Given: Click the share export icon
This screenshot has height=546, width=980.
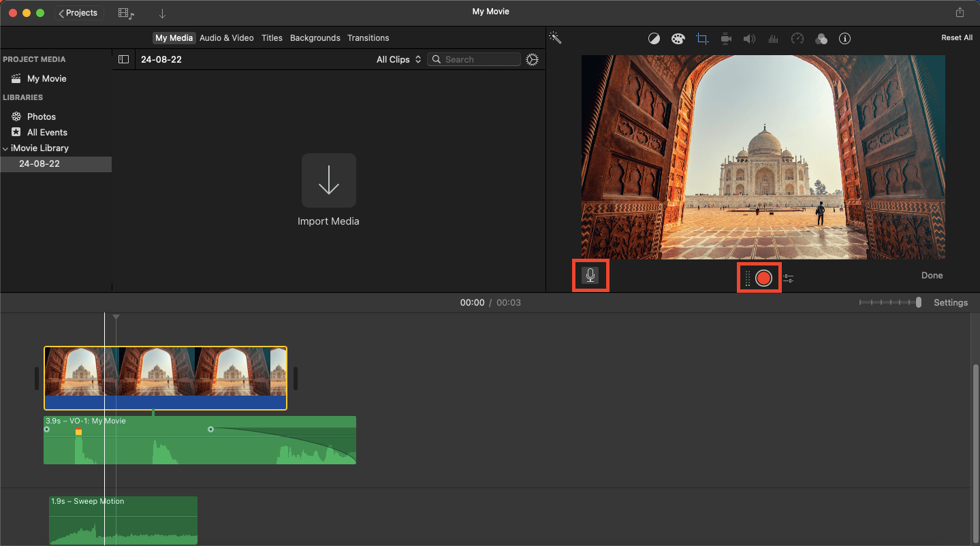Looking at the screenshot, I should (960, 12).
